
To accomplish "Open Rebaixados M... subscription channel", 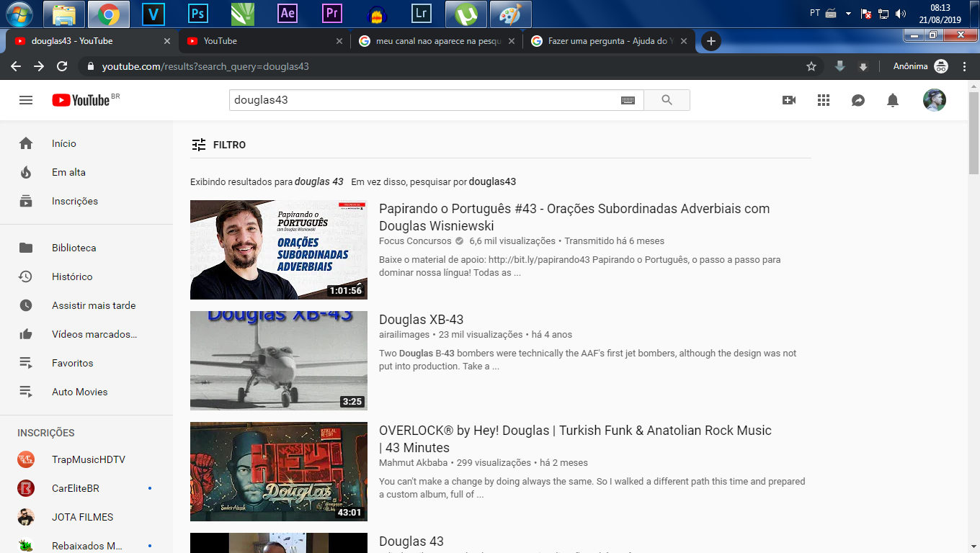I will (86, 546).
